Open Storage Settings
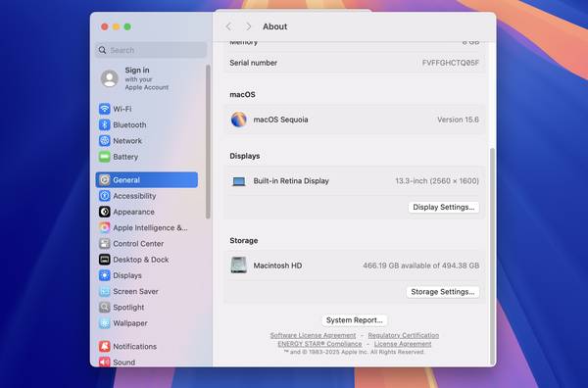 point(443,292)
